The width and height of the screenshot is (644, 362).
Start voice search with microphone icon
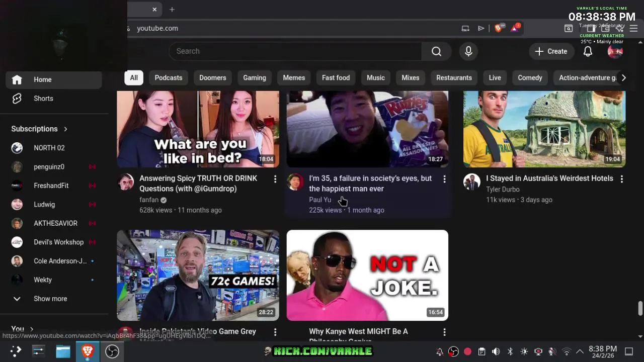coord(468,51)
